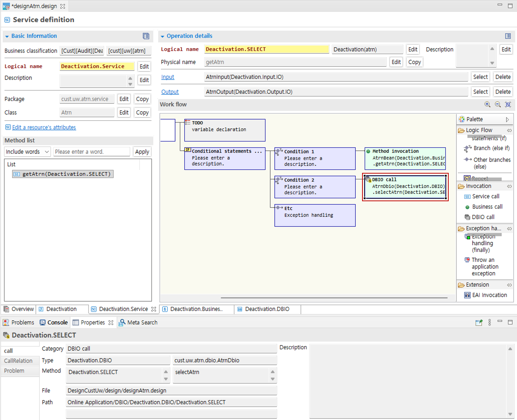Click the work flow horizontal scrollbar
517x420 pixels.
point(334,298)
